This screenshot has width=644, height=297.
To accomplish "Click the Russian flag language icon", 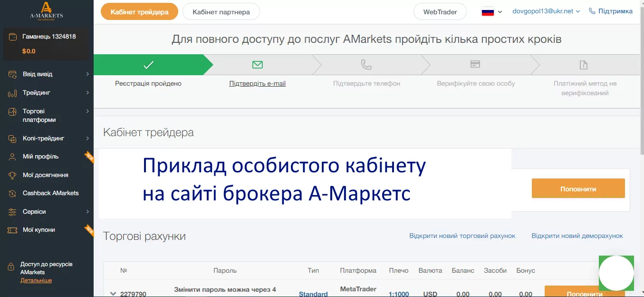I will click(x=488, y=11).
